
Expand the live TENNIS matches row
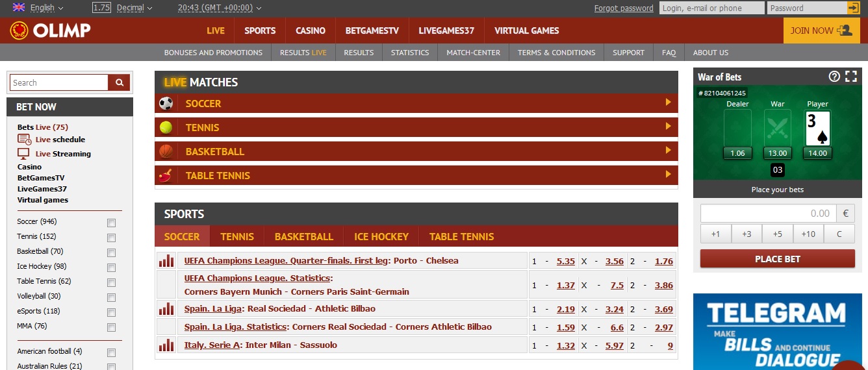pyautogui.click(x=416, y=127)
